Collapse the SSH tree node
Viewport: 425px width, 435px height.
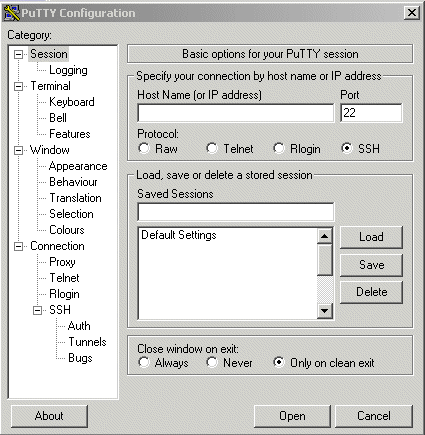[37, 310]
